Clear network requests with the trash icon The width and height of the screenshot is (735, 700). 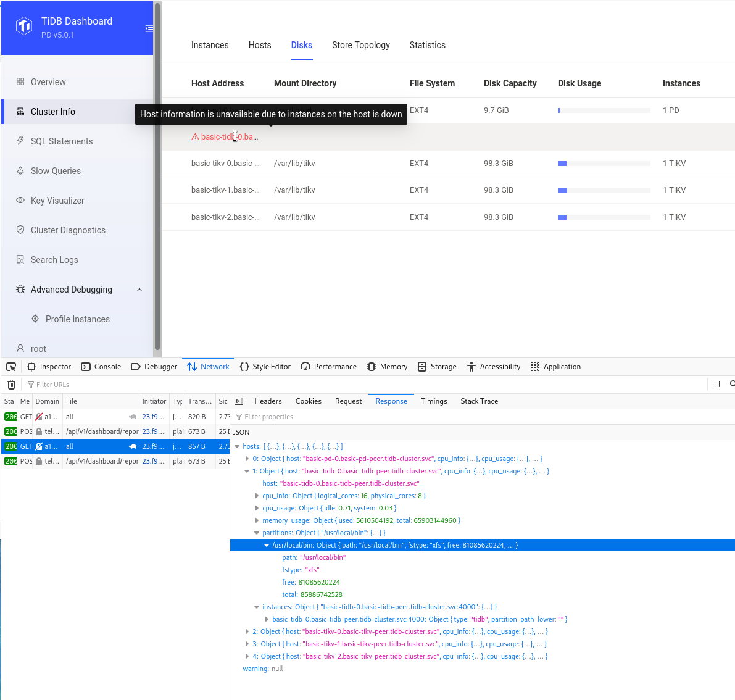click(11, 385)
